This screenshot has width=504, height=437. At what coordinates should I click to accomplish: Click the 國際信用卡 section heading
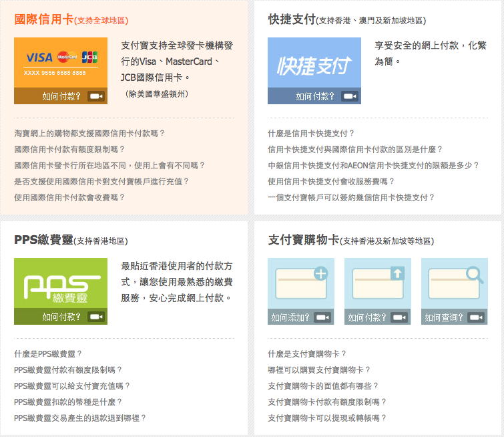pyautogui.click(x=71, y=19)
